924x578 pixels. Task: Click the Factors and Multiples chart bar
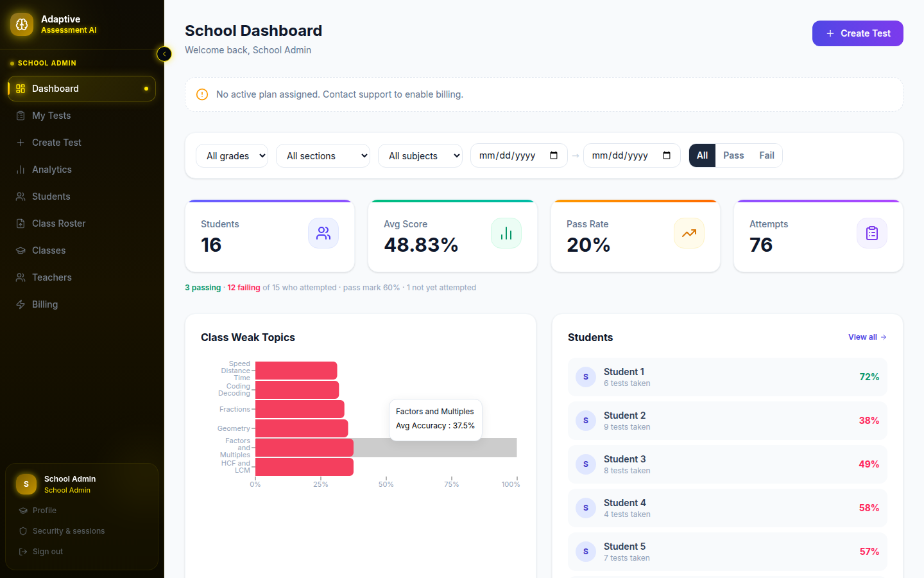(x=304, y=448)
